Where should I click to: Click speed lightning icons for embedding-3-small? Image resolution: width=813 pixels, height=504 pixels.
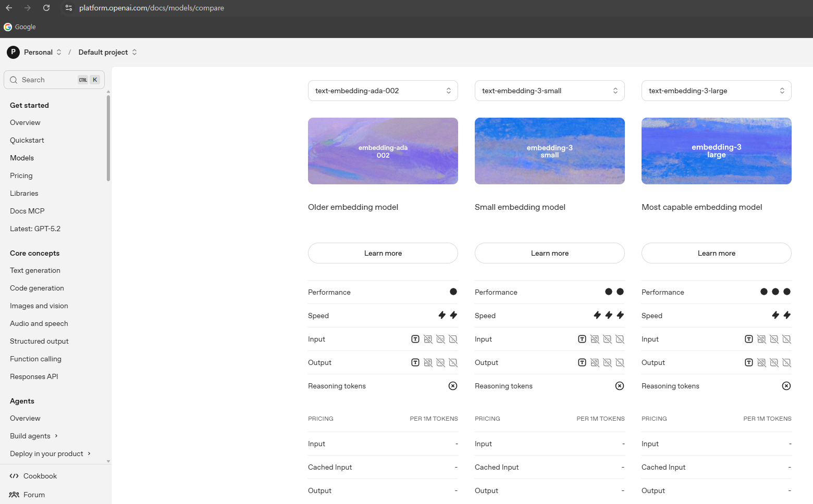coord(609,315)
